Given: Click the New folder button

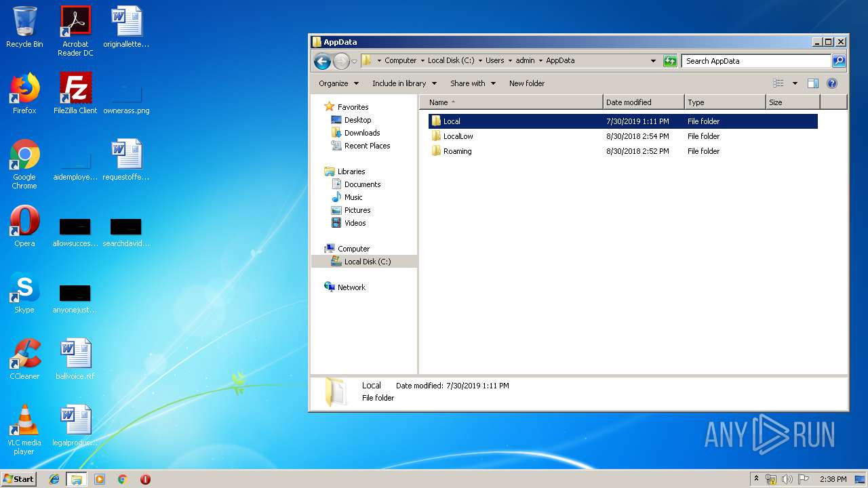Looking at the screenshot, I should (x=527, y=83).
